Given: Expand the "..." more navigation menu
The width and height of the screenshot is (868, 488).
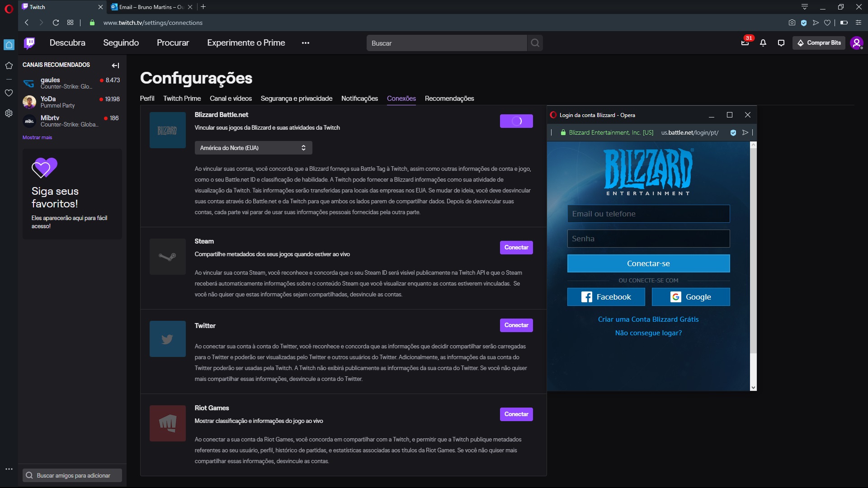Looking at the screenshot, I should click(306, 43).
